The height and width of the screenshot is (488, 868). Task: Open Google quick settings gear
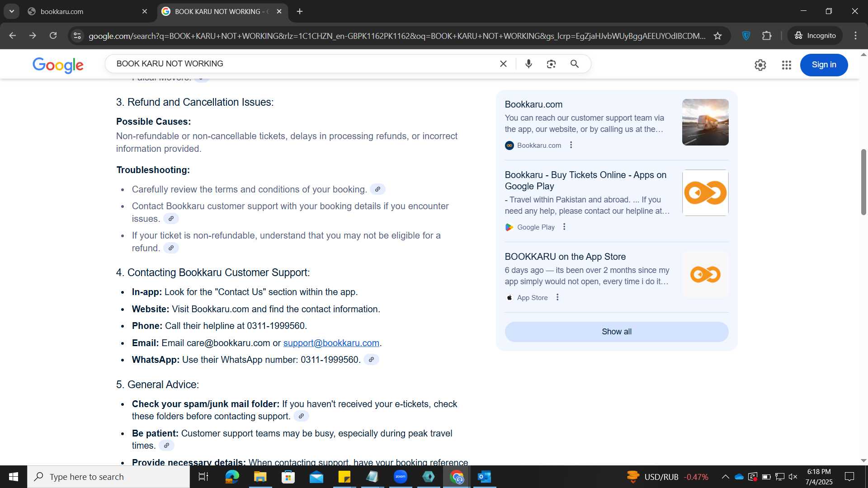(x=760, y=65)
